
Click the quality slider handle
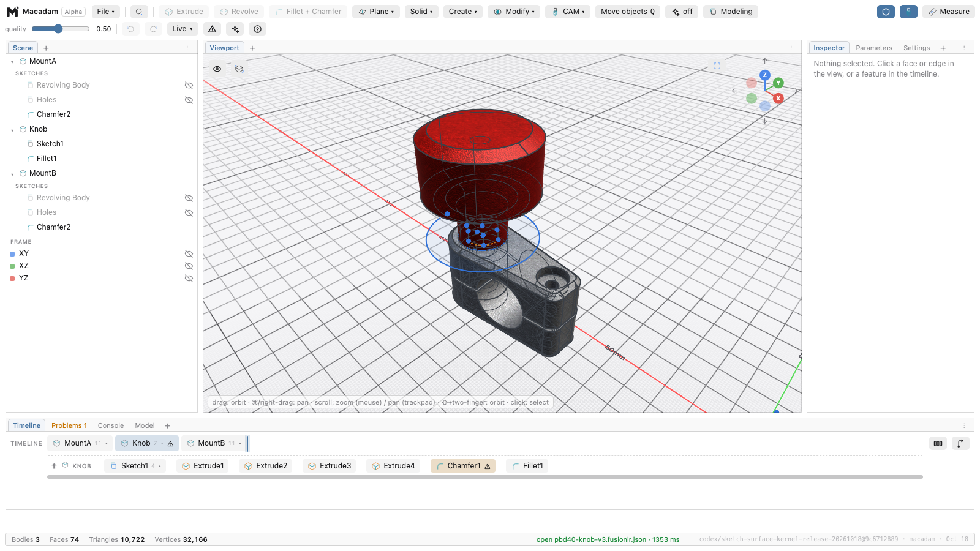click(x=58, y=29)
